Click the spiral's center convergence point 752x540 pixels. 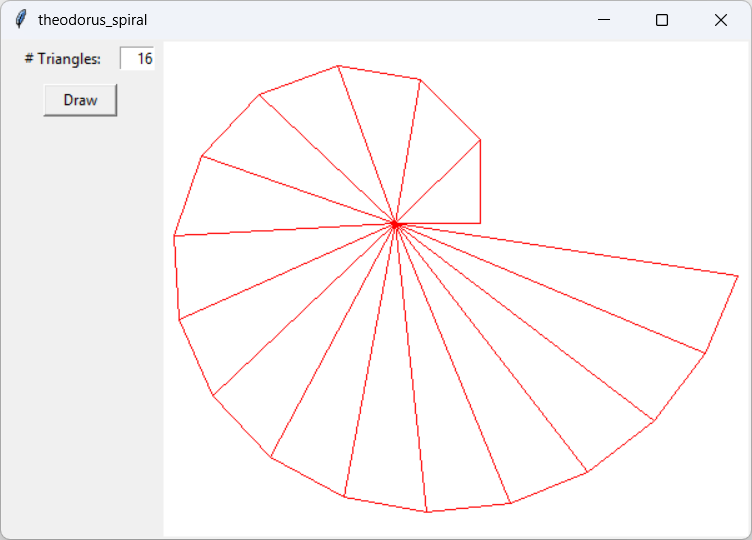click(396, 224)
